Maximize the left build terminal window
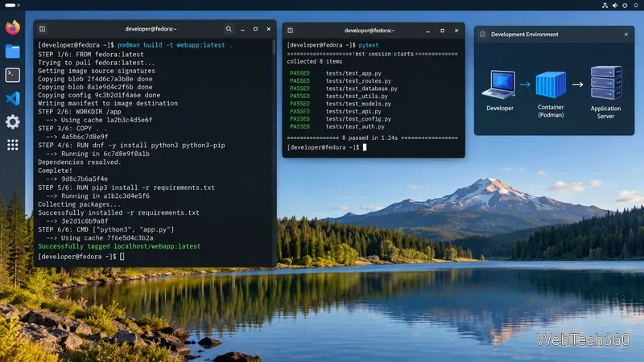Screen dimensions: 644x362 [x=255, y=29]
